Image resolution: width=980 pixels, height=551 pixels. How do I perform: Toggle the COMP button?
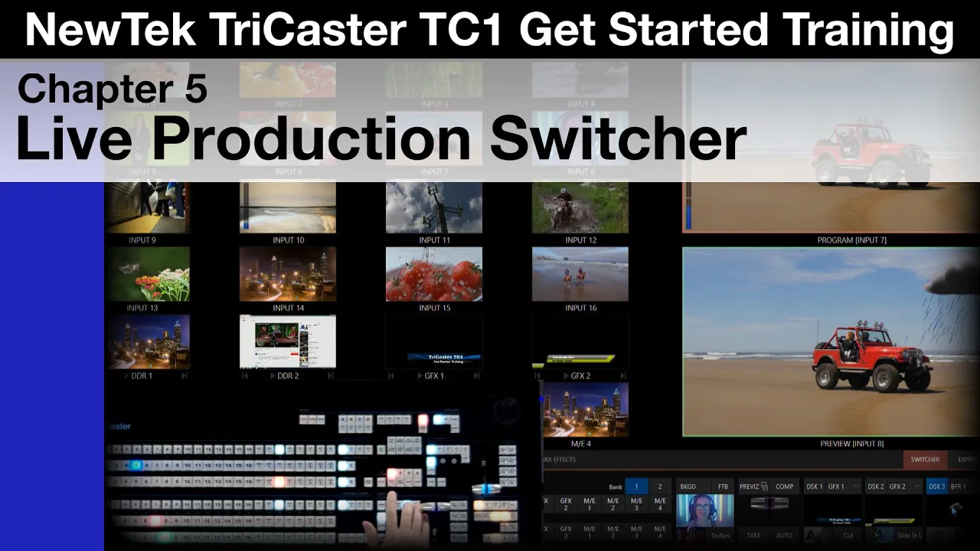[x=785, y=487]
